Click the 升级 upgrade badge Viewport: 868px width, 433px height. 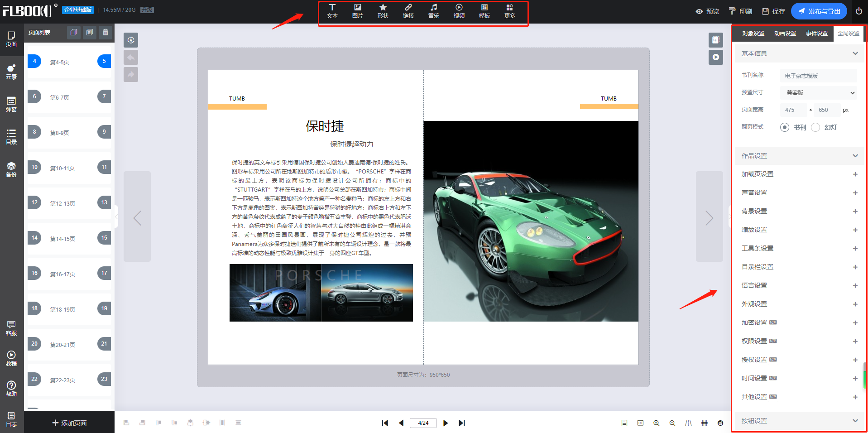[x=147, y=10]
